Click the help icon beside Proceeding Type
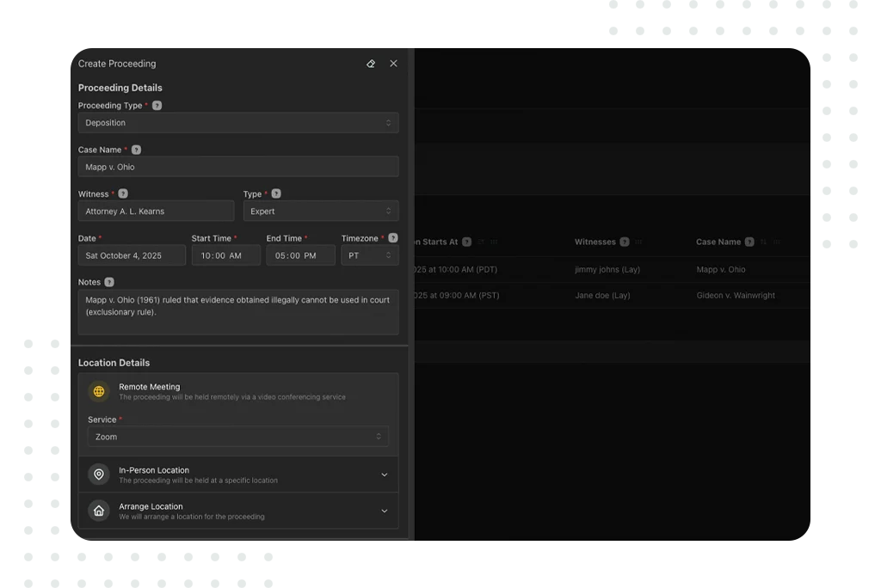The height and width of the screenshot is (588, 881). pyautogui.click(x=157, y=106)
